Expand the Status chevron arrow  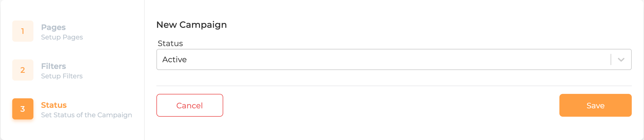point(621,60)
